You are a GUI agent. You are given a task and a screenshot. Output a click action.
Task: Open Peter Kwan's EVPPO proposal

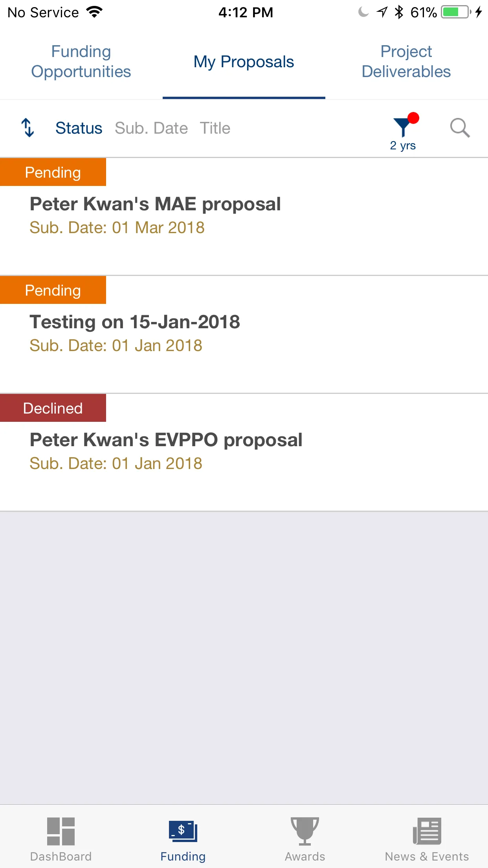[x=244, y=452]
